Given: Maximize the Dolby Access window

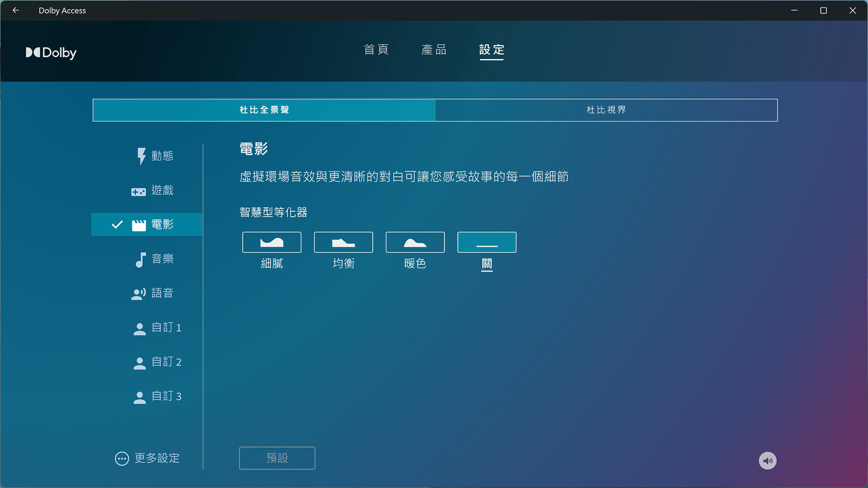Looking at the screenshot, I should tap(823, 10).
